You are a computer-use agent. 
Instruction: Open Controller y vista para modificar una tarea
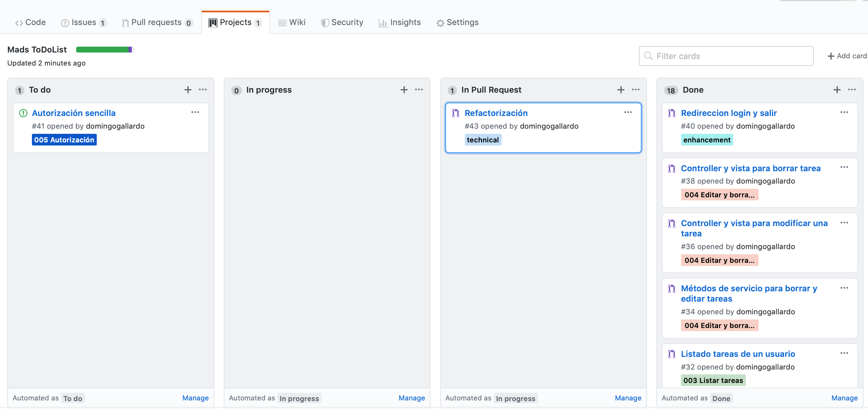point(754,229)
